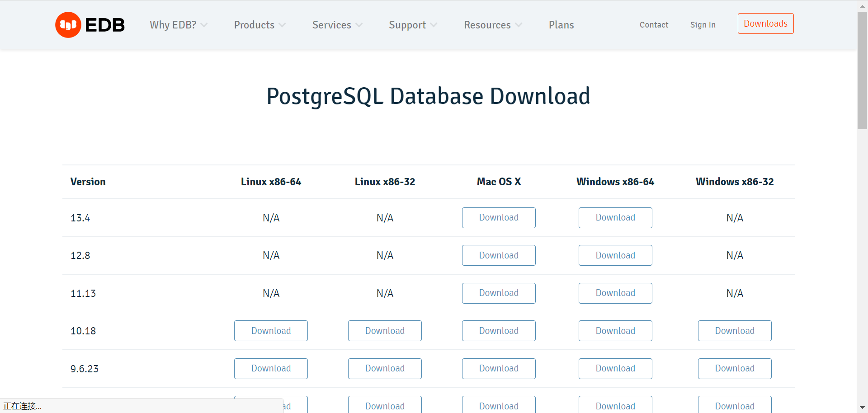This screenshot has width=868, height=413.
Task: Download version 10.18 for Mac OS X
Action: [499, 331]
